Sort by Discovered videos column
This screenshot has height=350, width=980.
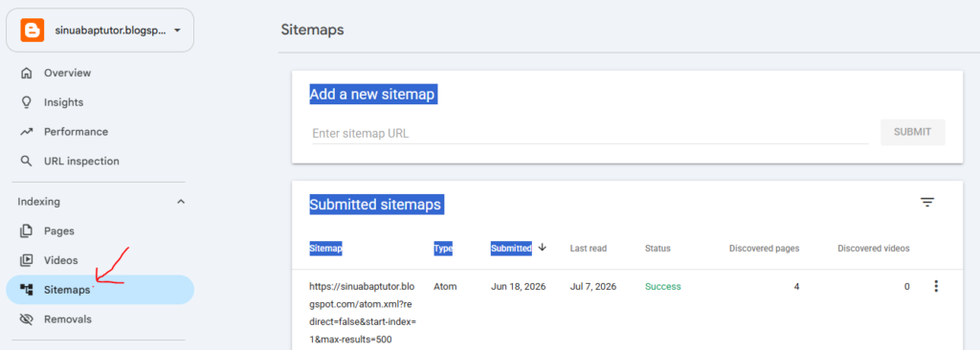[873, 249]
